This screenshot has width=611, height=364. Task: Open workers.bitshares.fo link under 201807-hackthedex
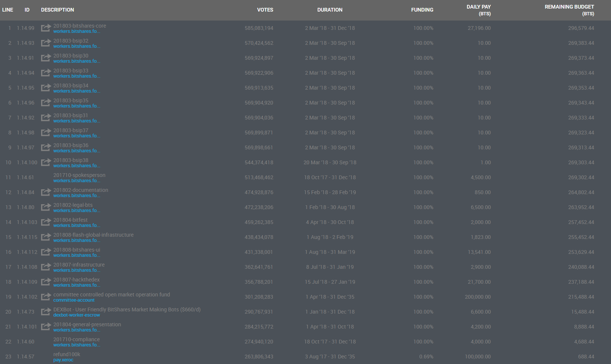point(77,285)
